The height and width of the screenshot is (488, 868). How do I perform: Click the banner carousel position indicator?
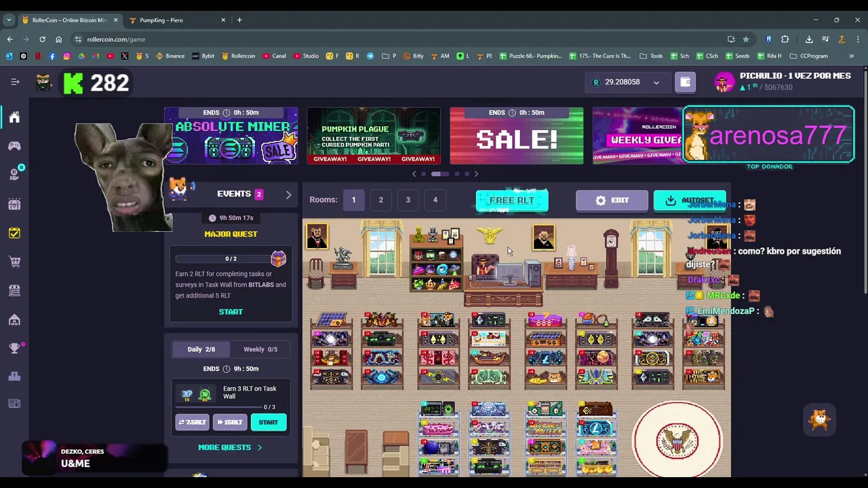pyautogui.click(x=439, y=174)
